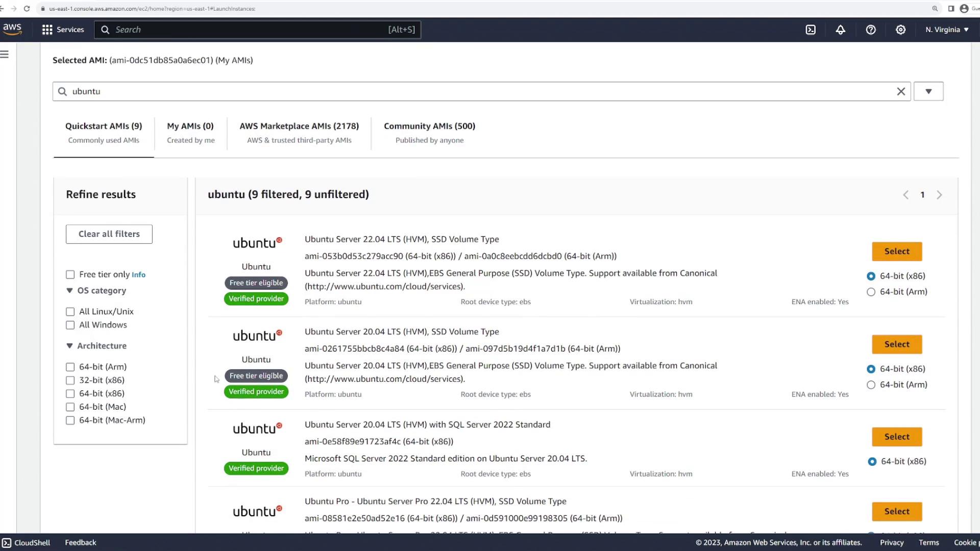This screenshot has height=551, width=980.
Task: Check the All Linux/Unix filter
Action: [x=70, y=312]
